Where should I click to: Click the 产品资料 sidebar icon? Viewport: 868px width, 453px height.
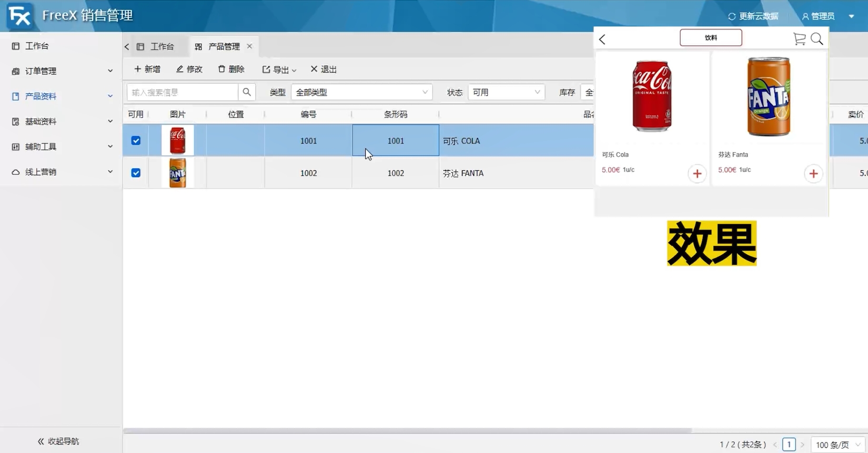click(15, 96)
